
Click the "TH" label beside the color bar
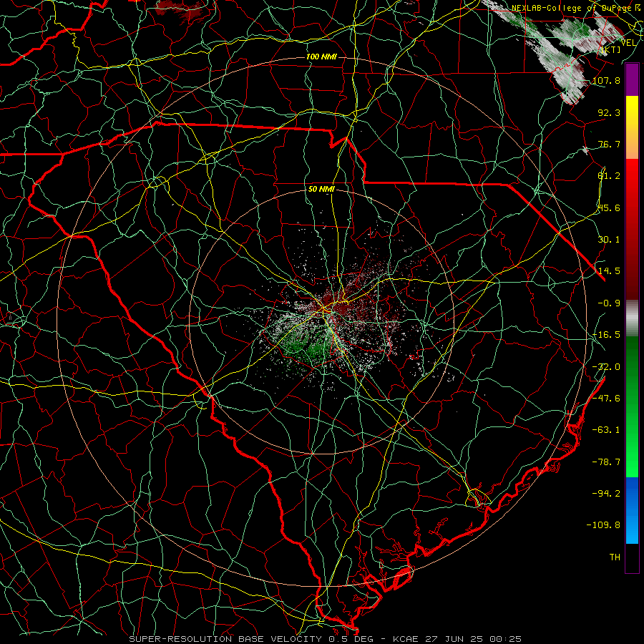(615, 557)
